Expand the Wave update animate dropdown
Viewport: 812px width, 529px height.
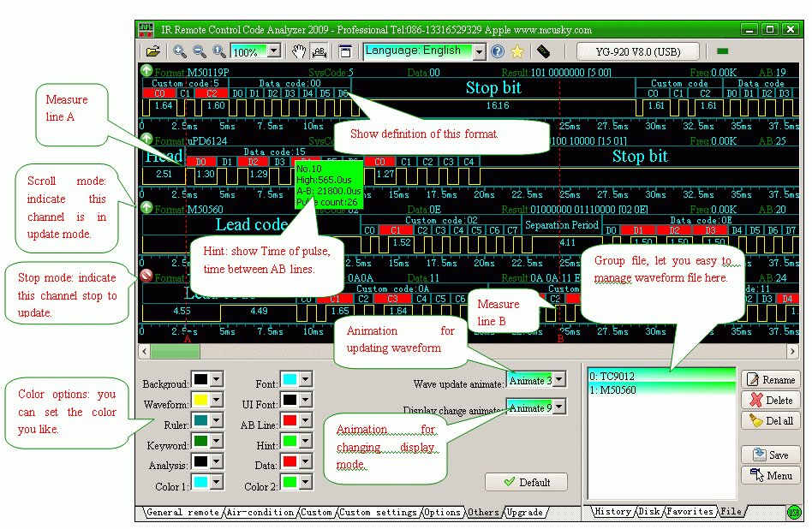pos(558,379)
